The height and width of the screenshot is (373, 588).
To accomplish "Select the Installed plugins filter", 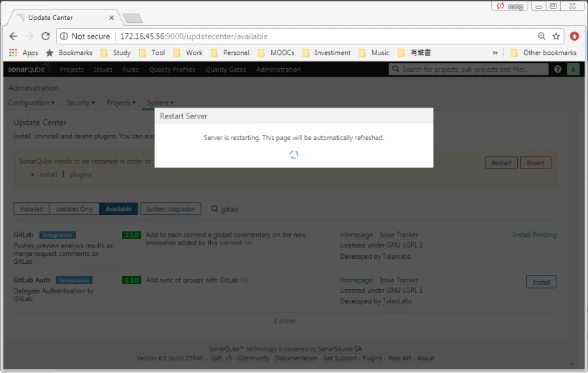I will [x=32, y=209].
